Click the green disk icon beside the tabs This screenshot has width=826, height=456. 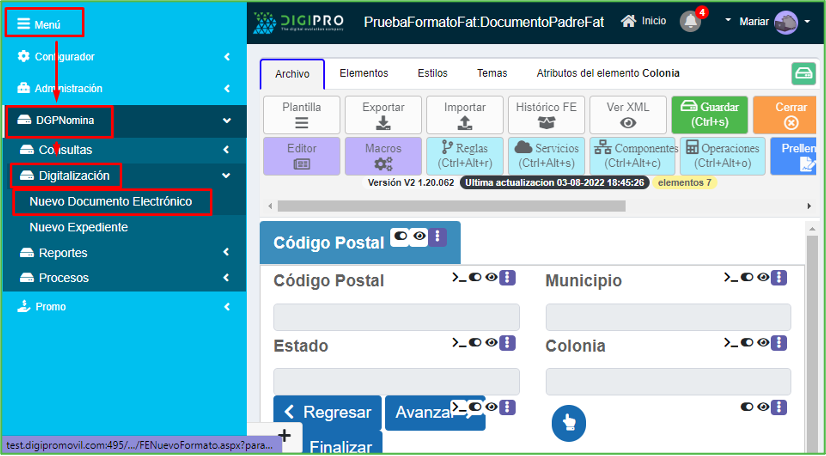pos(804,74)
